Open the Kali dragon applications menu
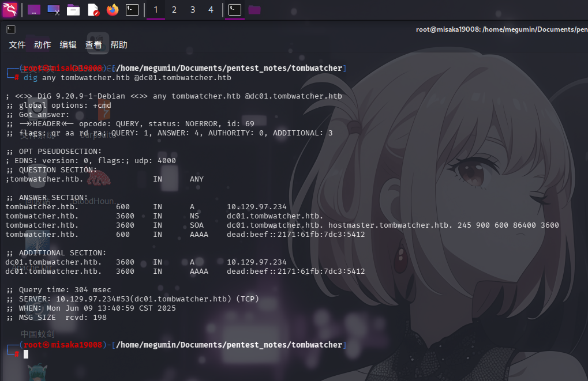Viewport: 588px width, 381px height. pos(10,10)
